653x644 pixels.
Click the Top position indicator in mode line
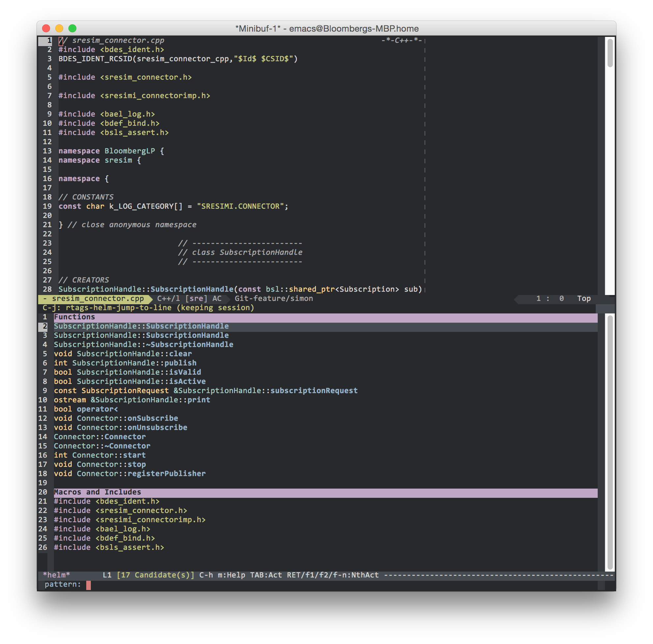click(584, 299)
